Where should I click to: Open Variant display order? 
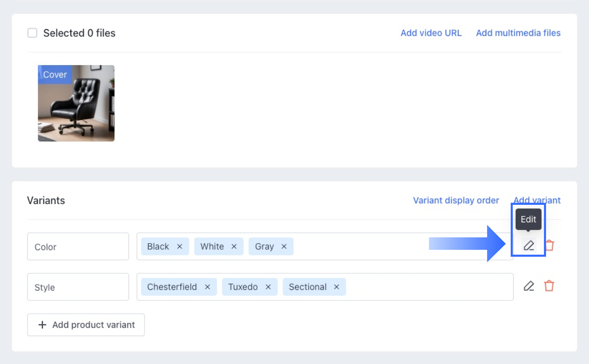456,200
